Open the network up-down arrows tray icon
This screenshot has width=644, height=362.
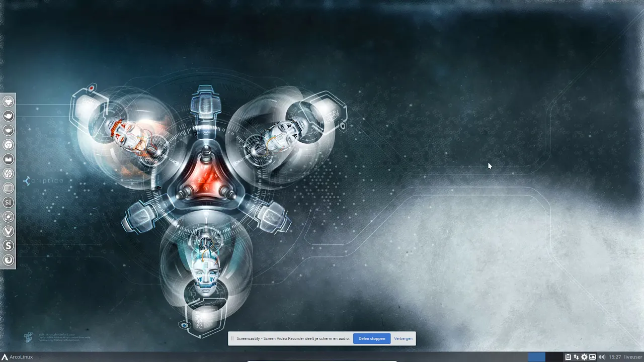click(x=576, y=357)
